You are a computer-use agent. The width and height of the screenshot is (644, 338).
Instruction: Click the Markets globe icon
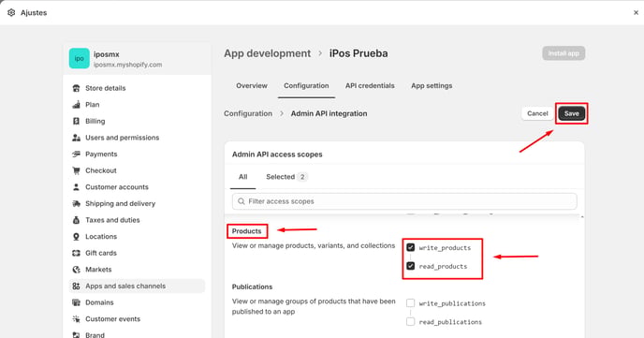tap(76, 270)
